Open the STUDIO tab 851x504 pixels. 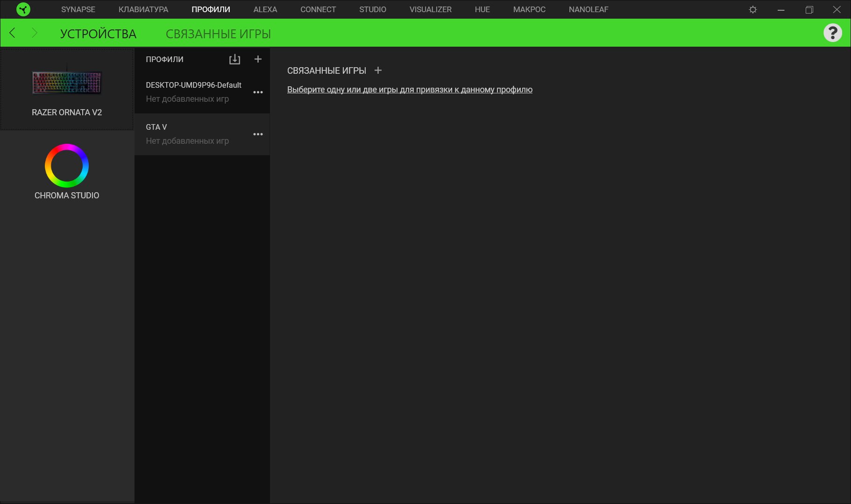pos(373,9)
